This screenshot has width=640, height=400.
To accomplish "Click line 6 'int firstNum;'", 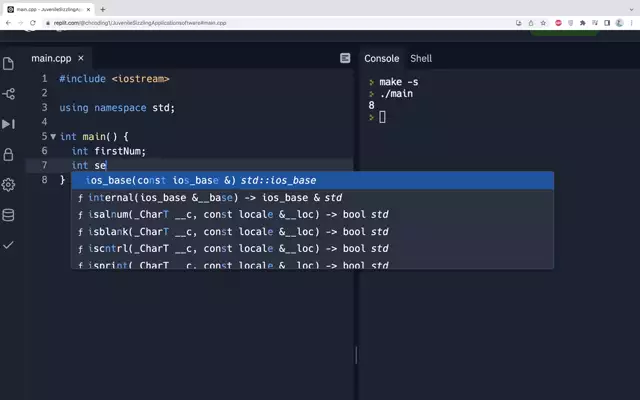I will tap(109, 151).
